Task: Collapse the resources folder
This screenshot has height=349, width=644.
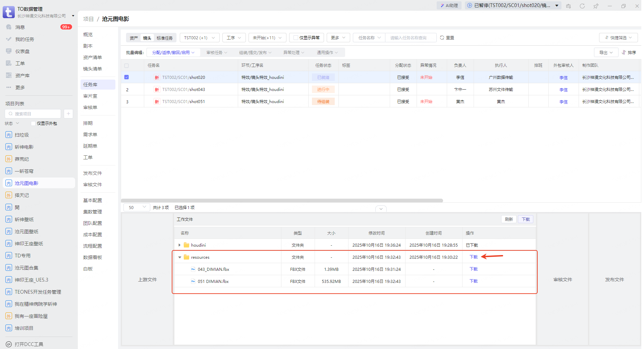Action: (x=179, y=257)
